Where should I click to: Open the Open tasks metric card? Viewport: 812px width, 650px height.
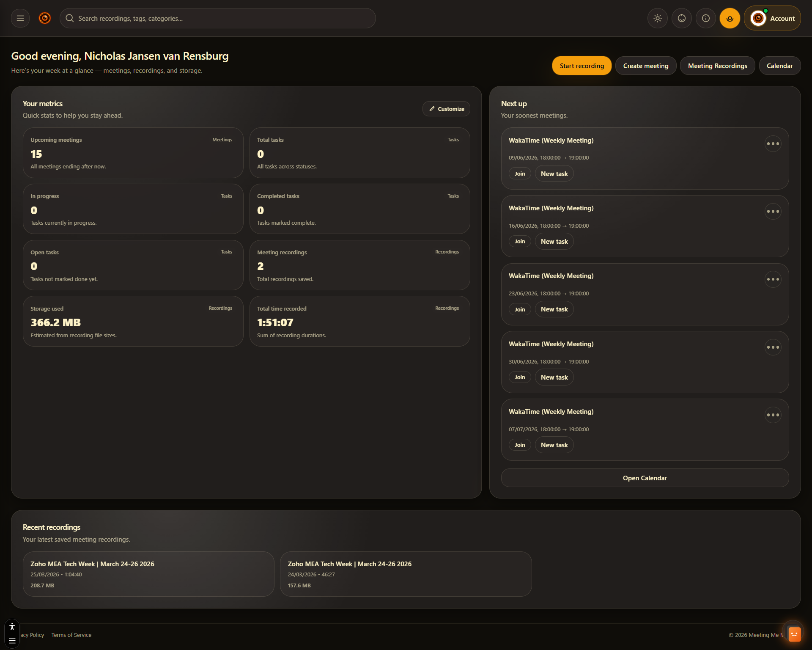(133, 265)
